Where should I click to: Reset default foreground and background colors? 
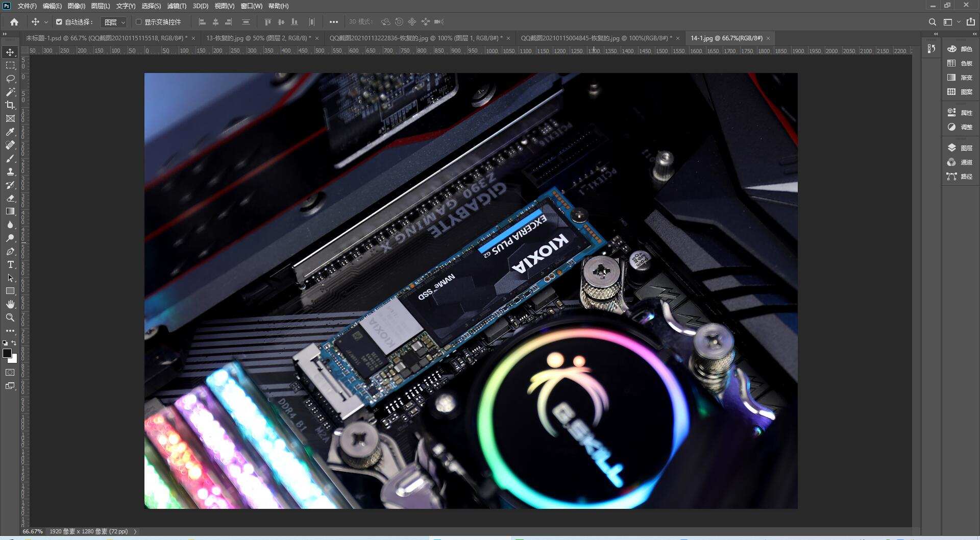coord(5,343)
